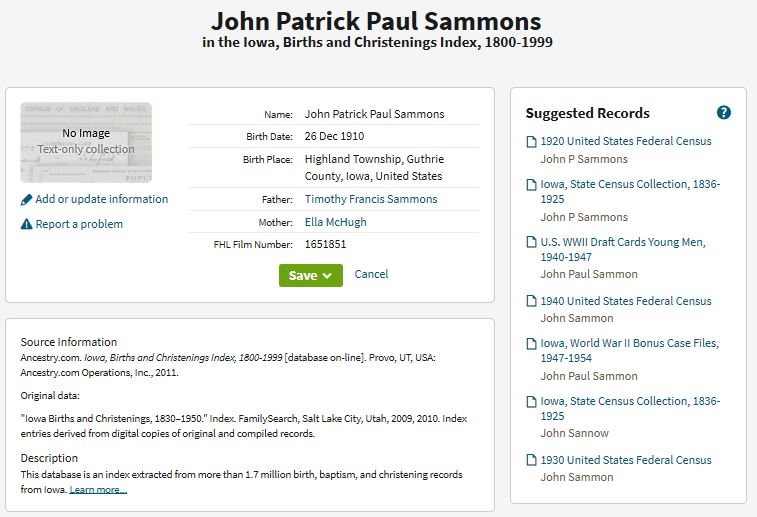
Task: Open the 1930 United States Federal Census record
Action: (626, 460)
